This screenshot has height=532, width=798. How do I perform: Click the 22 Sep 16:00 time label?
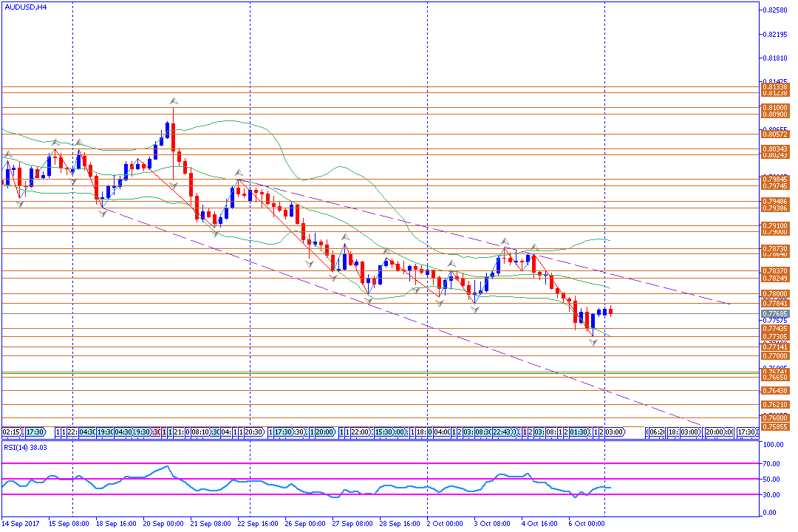[258, 524]
